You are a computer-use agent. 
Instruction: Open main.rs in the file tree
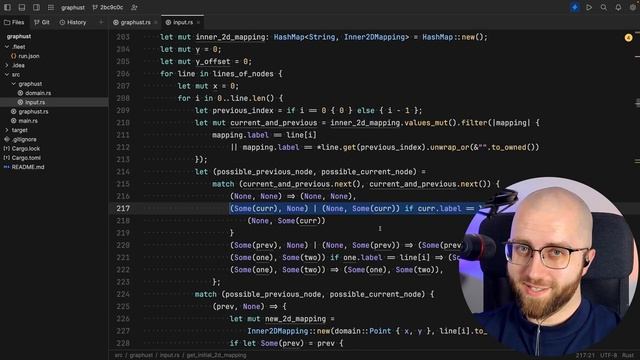[x=28, y=121]
